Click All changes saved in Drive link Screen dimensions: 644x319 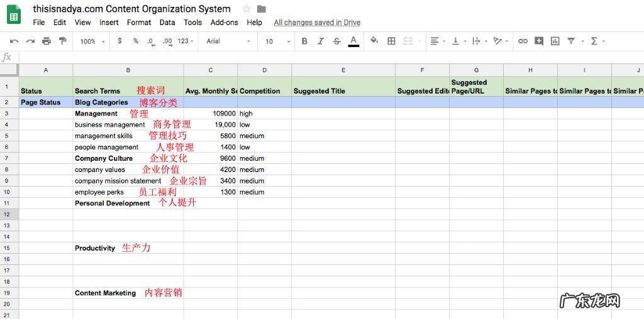click(317, 23)
